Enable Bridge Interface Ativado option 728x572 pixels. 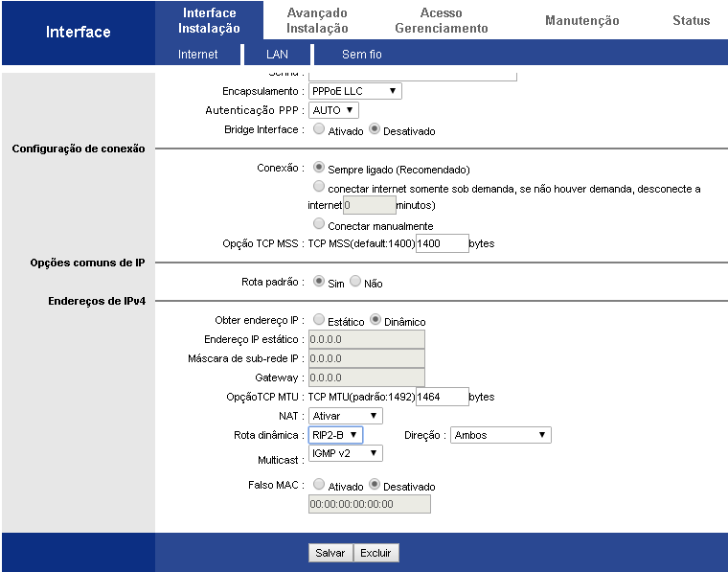(x=318, y=129)
